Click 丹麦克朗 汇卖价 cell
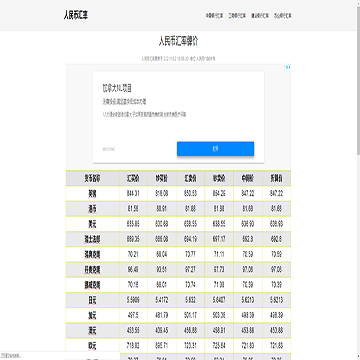360x360 pixels. pyautogui.click(x=190, y=270)
